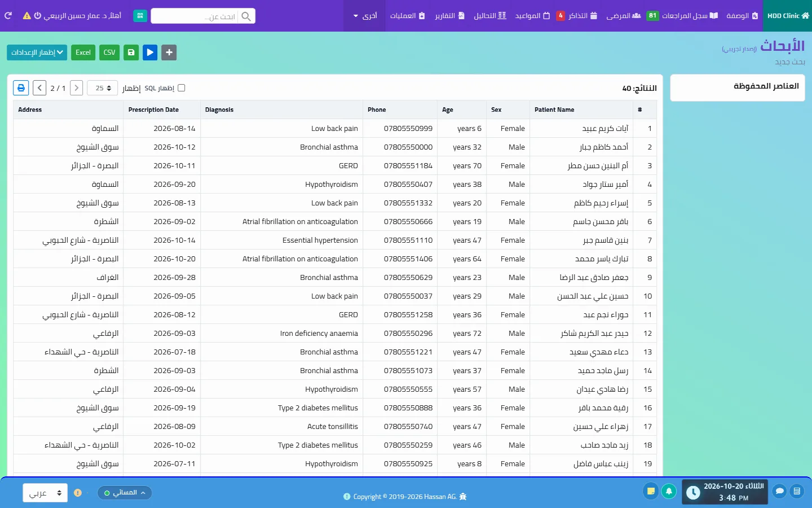This screenshot has width=812, height=508.
Task: Click the power logout icon
Action: point(38,16)
